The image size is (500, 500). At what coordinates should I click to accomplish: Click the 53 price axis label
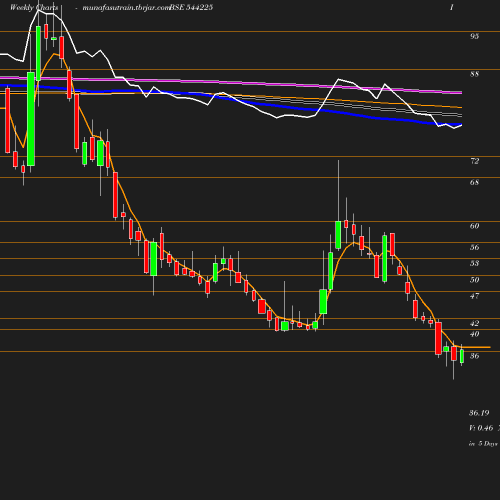click(x=474, y=263)
